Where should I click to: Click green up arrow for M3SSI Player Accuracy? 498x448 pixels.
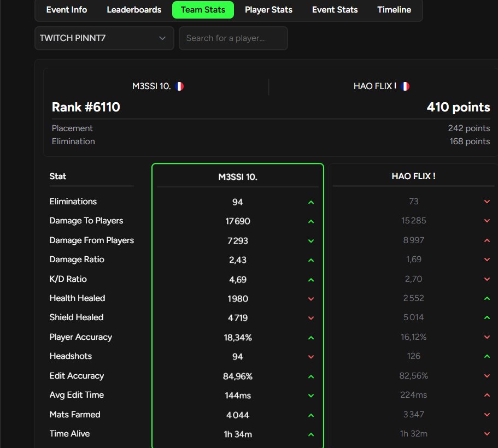(x=311, y=338)
